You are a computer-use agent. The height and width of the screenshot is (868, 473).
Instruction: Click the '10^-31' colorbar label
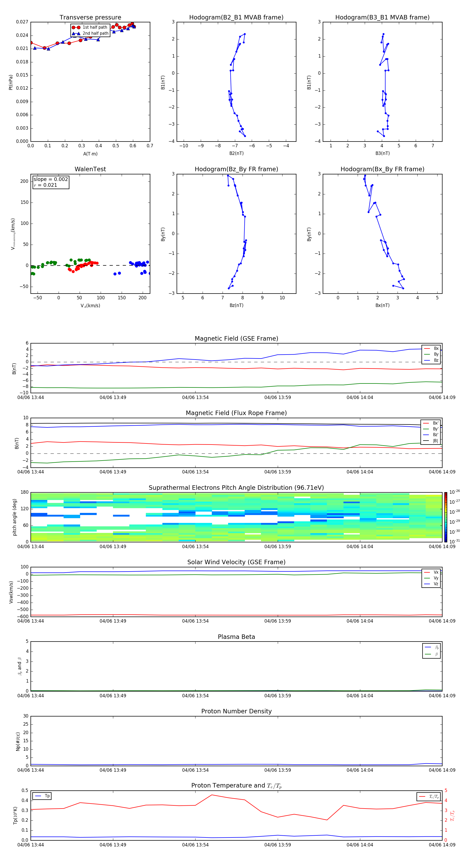[455, 542]
